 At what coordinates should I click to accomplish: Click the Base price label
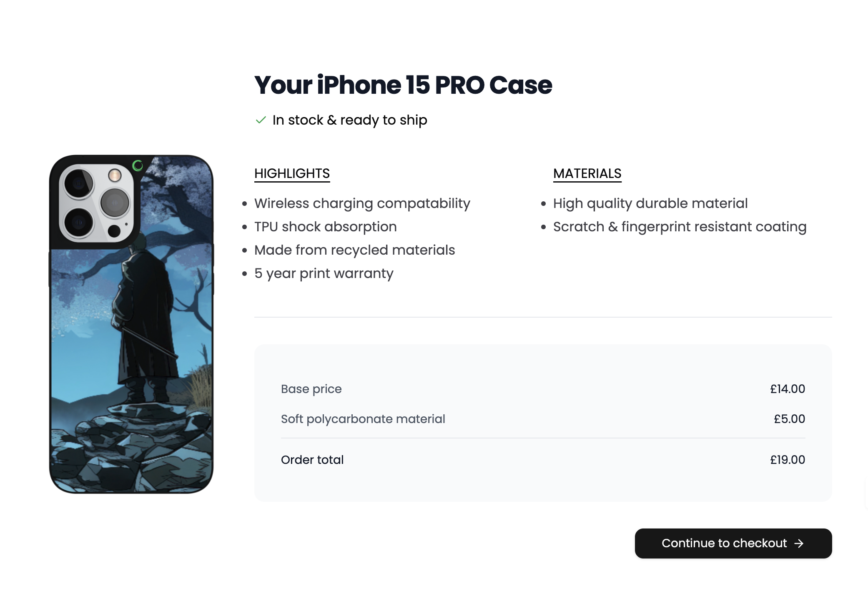[x=311, y=389]
